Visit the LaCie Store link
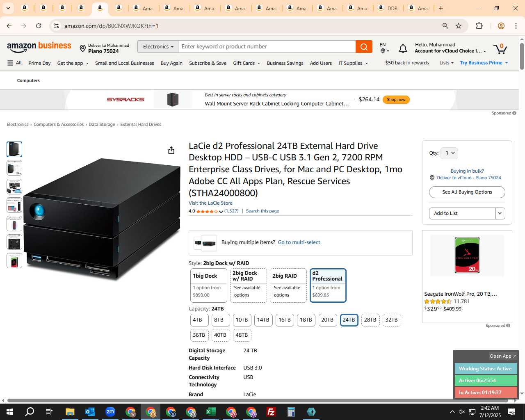Screen dimensions: 525x420 point(210,203)
